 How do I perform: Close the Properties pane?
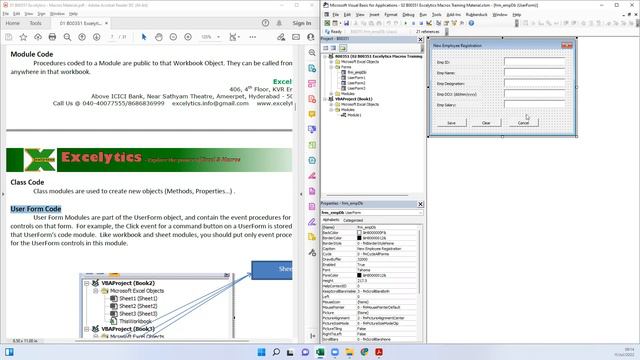coord(420,204)
